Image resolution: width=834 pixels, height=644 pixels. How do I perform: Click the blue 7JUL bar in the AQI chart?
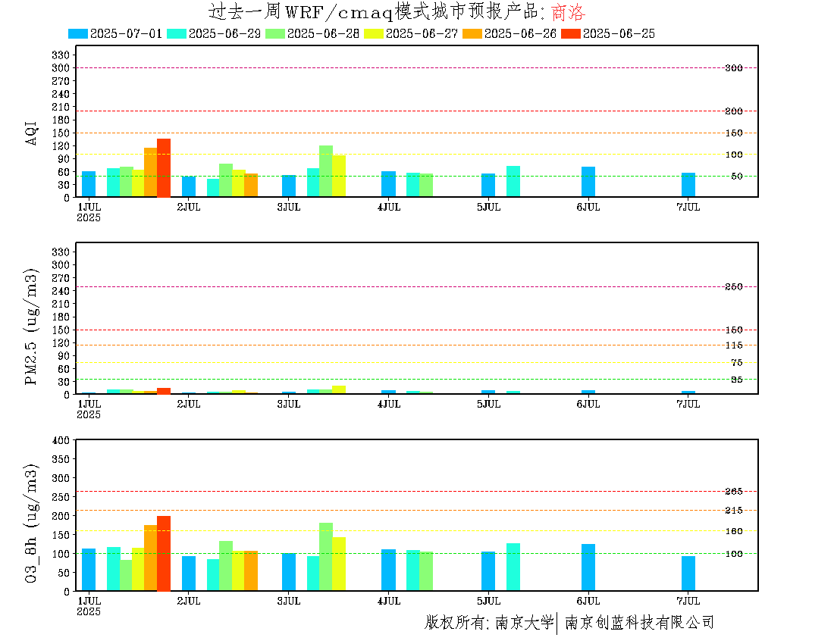(x=688, y=185)
